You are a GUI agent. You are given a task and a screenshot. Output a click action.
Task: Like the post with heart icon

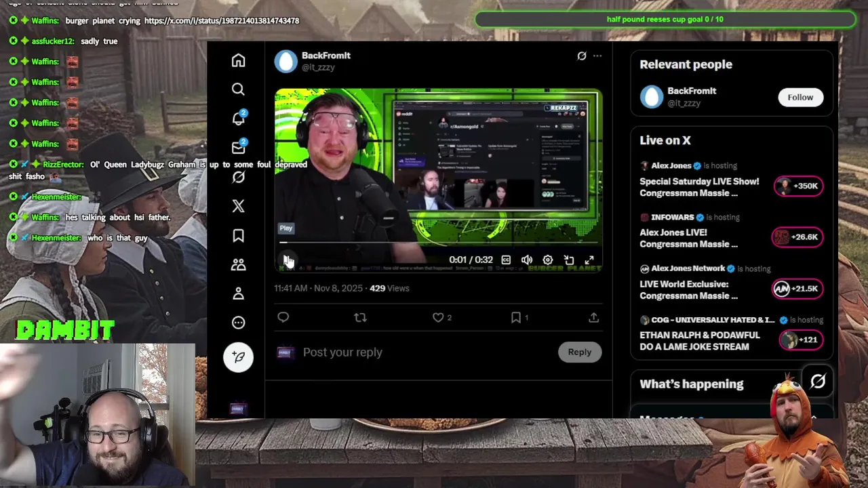[438, 317]
